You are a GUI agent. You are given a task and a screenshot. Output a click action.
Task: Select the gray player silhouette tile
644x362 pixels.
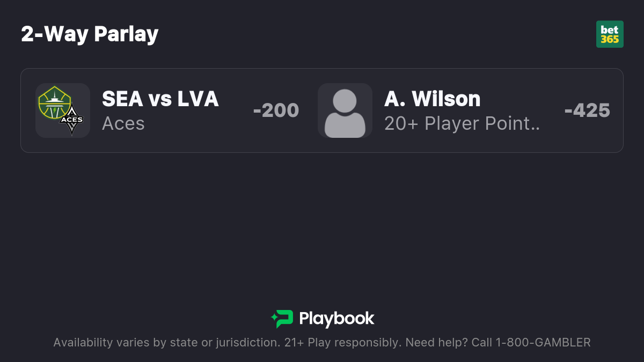[345, 110]
